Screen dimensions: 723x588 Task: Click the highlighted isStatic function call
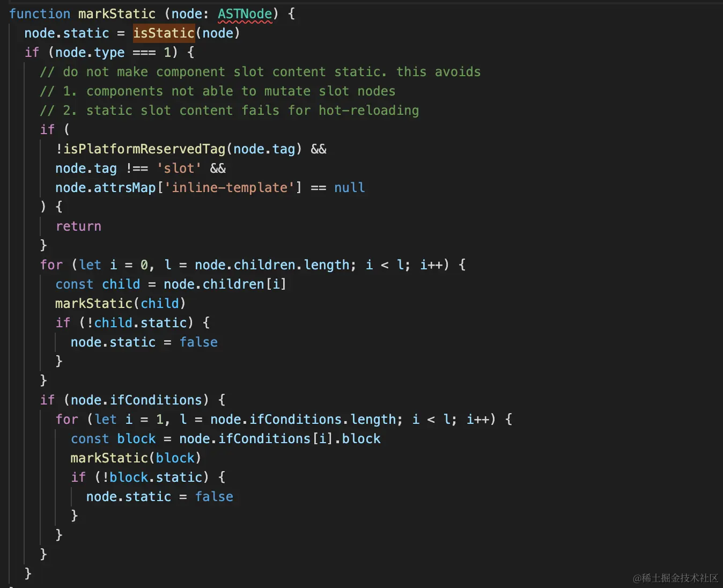coord(164,33)
